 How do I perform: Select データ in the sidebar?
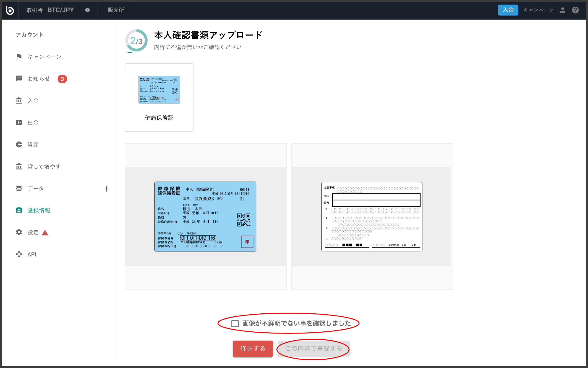pyautogui.click(x=36, y=188)
